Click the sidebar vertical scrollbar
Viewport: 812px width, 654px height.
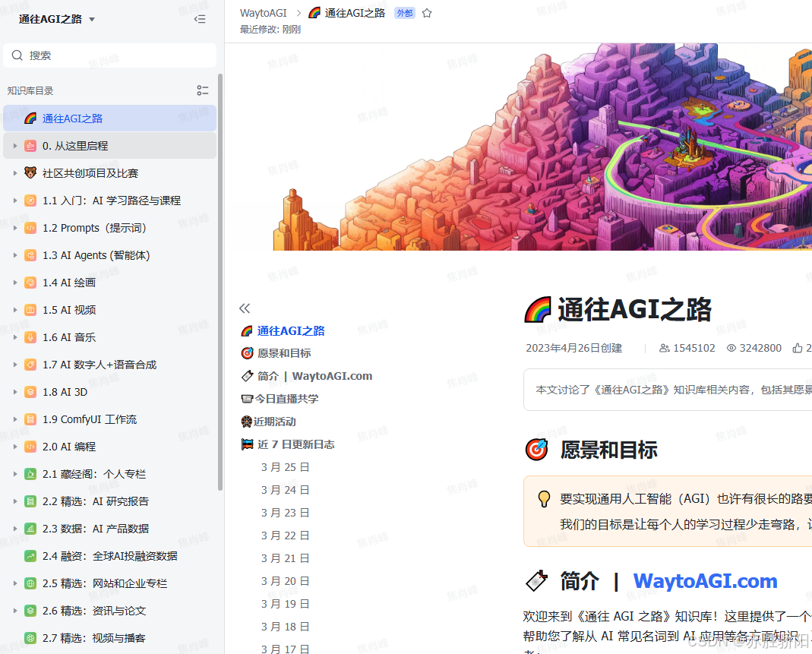220,283
